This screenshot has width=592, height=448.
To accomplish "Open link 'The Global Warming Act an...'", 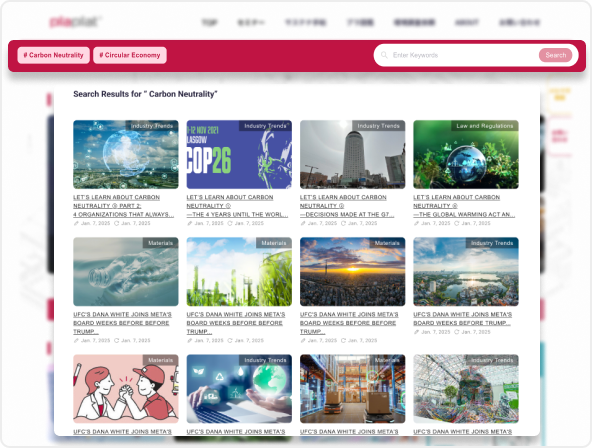I will click(464, 214).
